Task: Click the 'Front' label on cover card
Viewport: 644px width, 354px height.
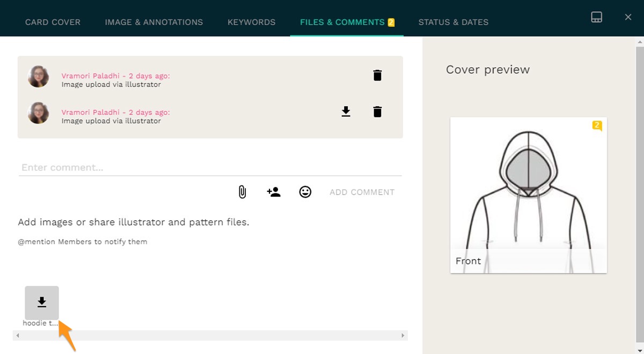Action: (x=468, y=261)
